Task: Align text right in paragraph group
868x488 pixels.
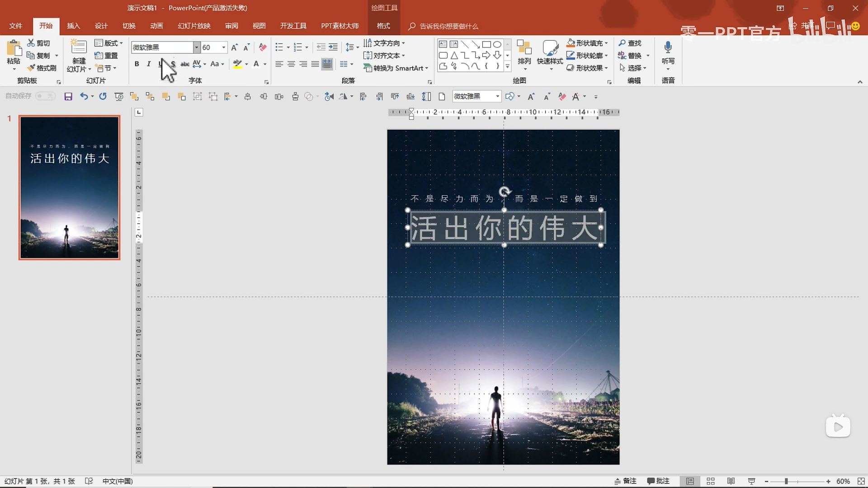Action: pyautogui.click(x=303, y=64)
